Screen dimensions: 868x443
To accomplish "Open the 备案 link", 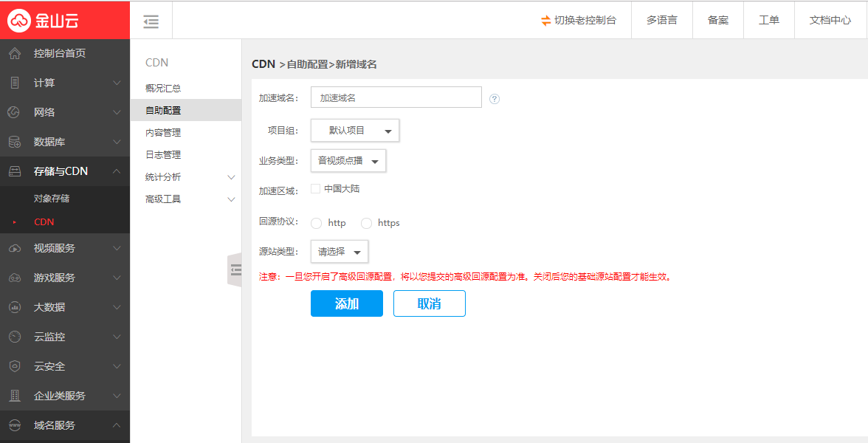I will click(x=718, y=21).
